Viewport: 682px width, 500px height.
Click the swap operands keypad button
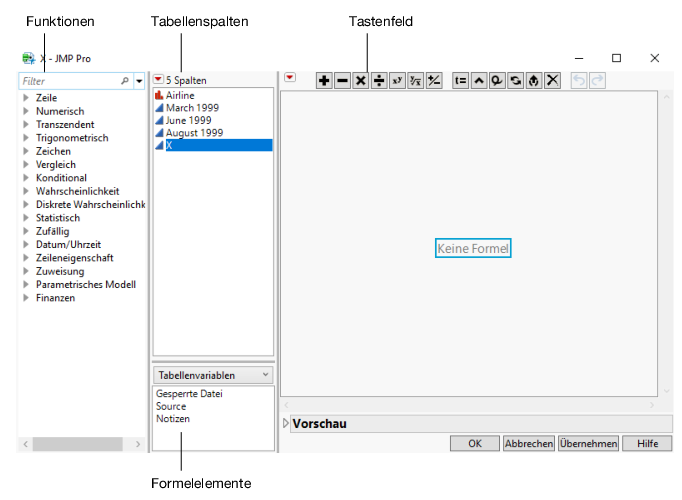click(516, 81)
